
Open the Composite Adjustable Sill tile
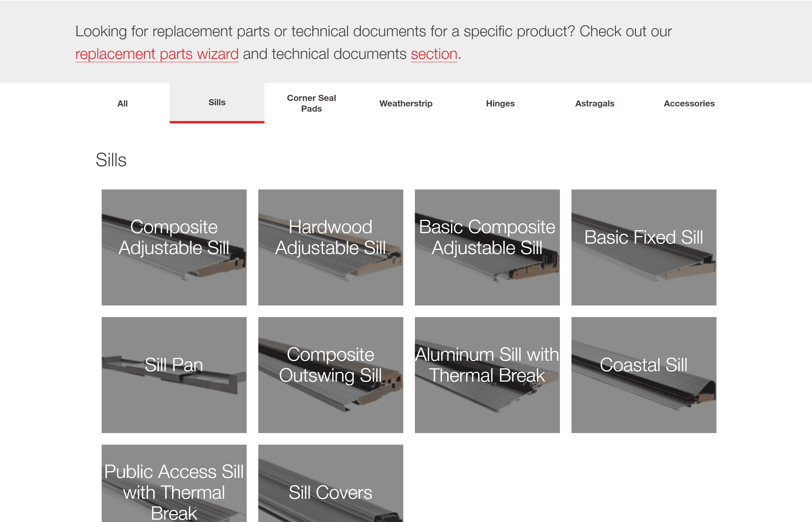pos(174,247)
